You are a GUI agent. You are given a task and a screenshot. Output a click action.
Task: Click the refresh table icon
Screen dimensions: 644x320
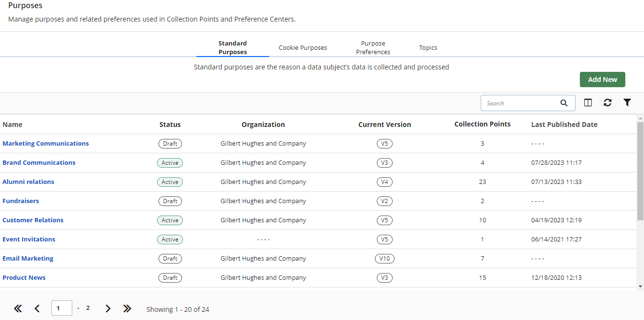pyautogui.click(x=608, y=103)
